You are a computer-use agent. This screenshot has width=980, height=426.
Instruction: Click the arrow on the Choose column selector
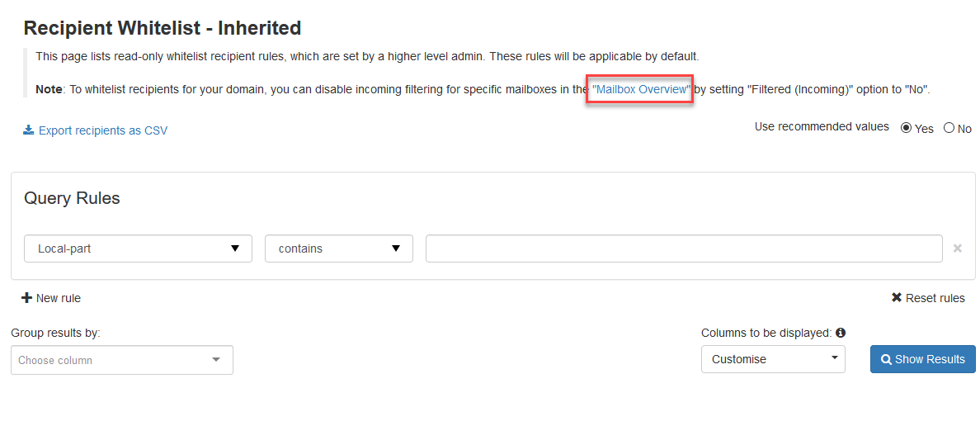pos(216,360)
